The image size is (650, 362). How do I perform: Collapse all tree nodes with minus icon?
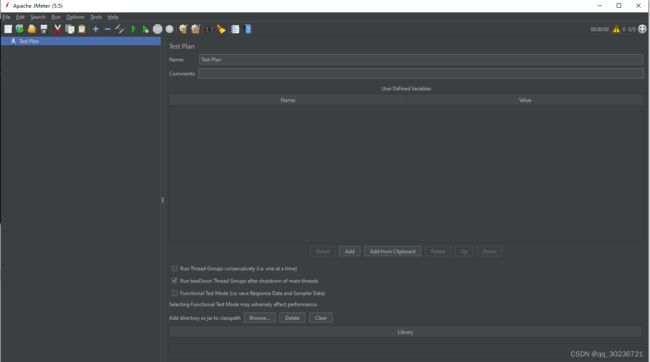click(x=108, y=29)
